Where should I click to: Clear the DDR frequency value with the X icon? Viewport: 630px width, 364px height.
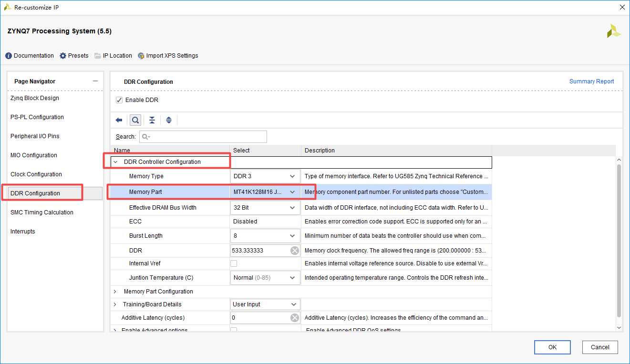pos(295,251)
